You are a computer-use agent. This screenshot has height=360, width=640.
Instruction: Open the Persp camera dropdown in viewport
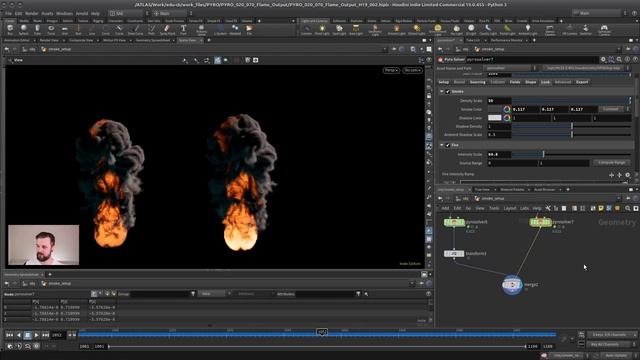coord(391,71)
